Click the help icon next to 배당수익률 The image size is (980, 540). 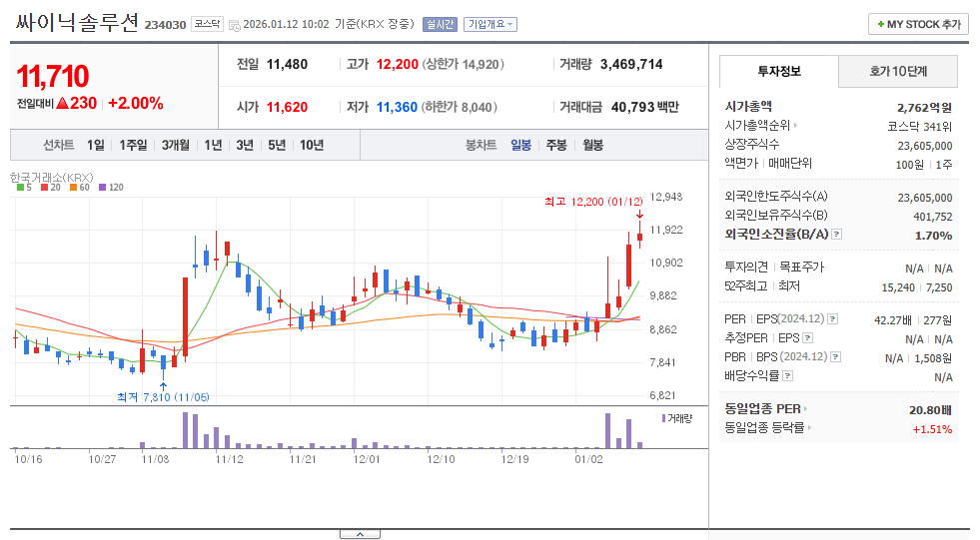[787, 376]
